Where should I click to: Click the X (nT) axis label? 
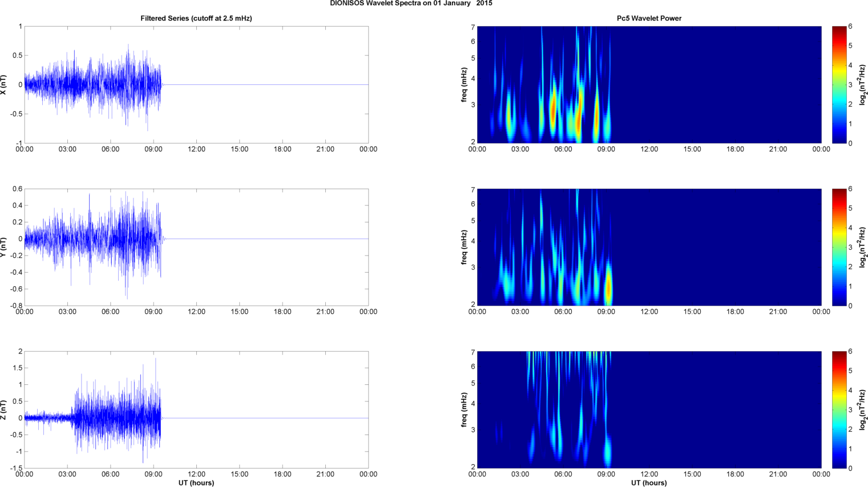tap(3, 84)
